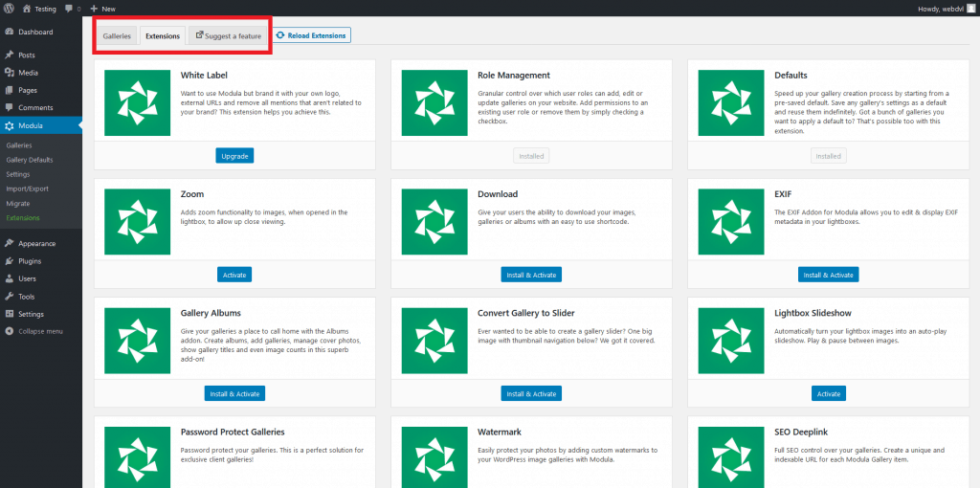Open Migrate submenu item
980x488 pixels.
[17, 203]
